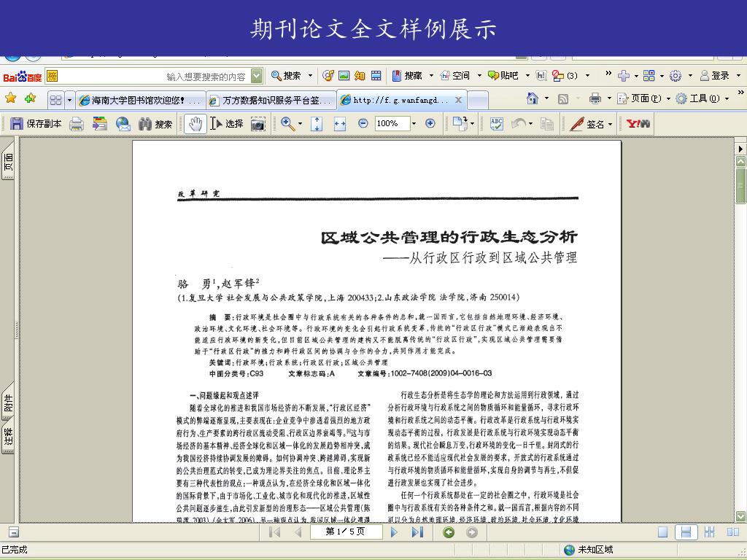Select the Hand tool

[196, 124]
